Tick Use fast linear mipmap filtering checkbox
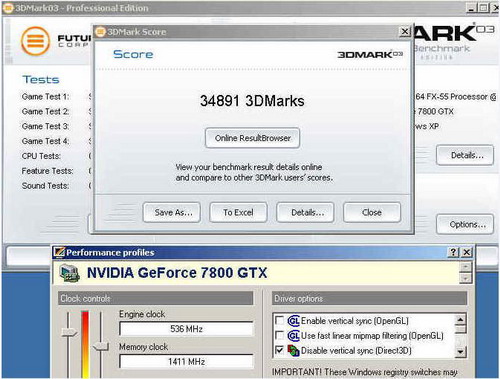The image size is (500, 379). 279,335
